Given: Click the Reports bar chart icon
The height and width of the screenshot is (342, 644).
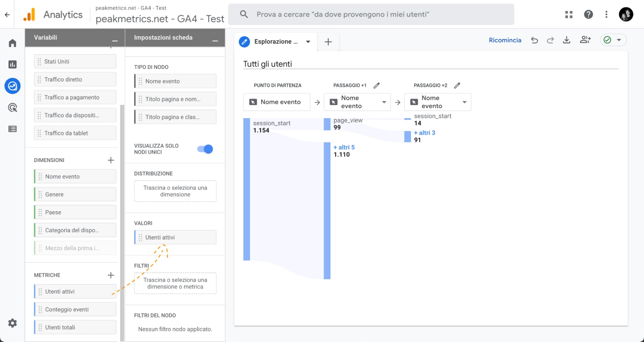Looking at the screenshot, I should click(13, 64).
